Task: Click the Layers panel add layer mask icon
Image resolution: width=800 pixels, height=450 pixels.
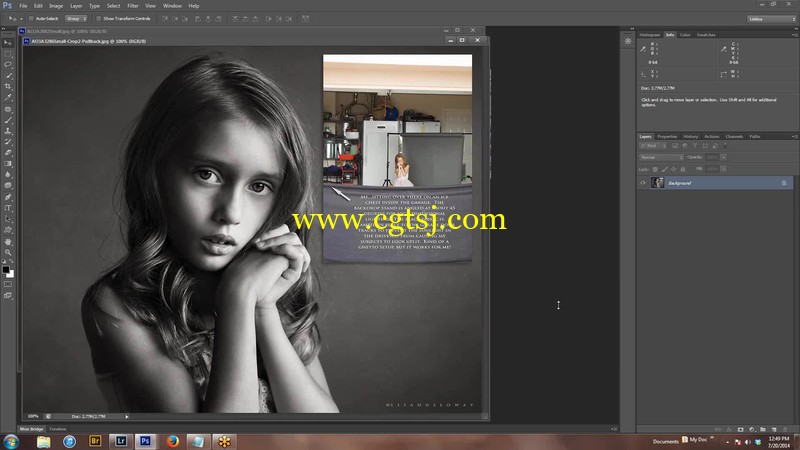Action: pyautogui.click(x=740, y=430)
